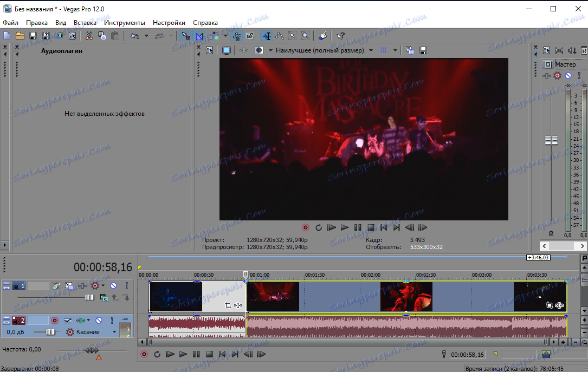Open the Инструменты menu
The width and height of the screenshot is (588, 372).
[124, 23]
